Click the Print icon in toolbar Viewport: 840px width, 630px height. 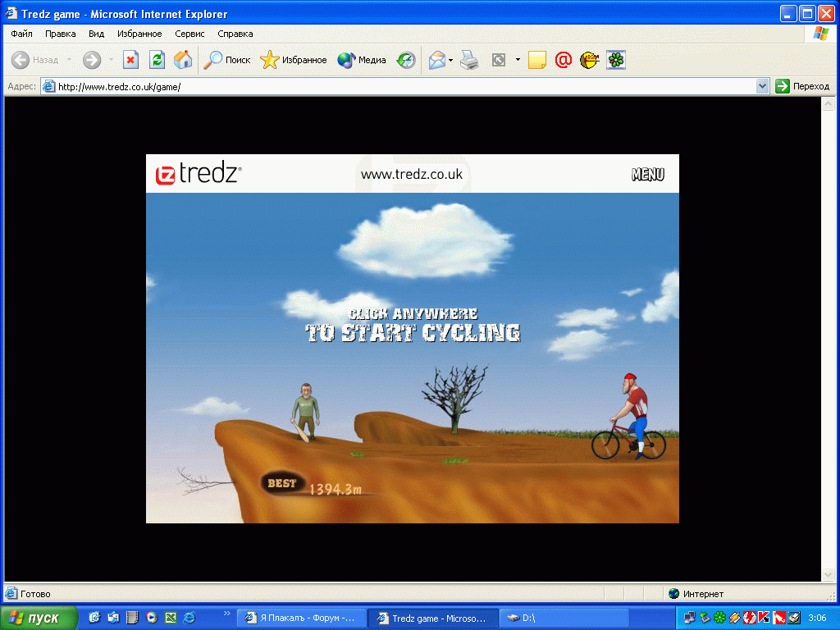[469, 60]
